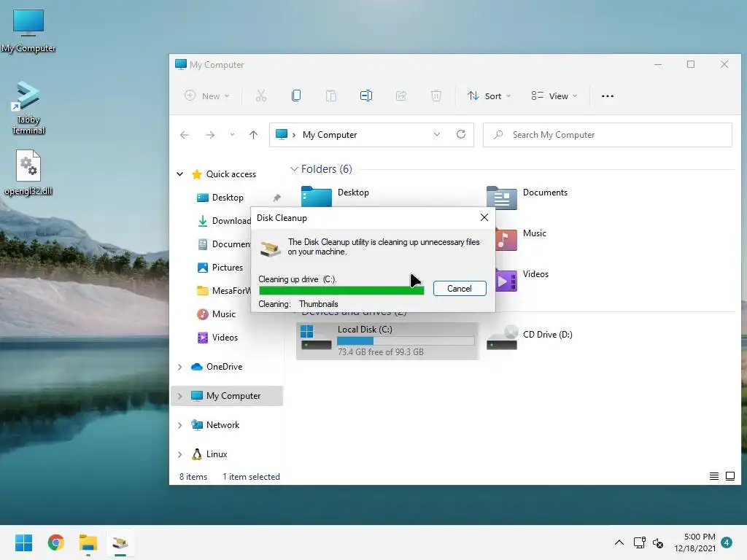The height and width of the screenshot is (560, 747).
Task: Open Windows Start menu
Action: [23, 542]
